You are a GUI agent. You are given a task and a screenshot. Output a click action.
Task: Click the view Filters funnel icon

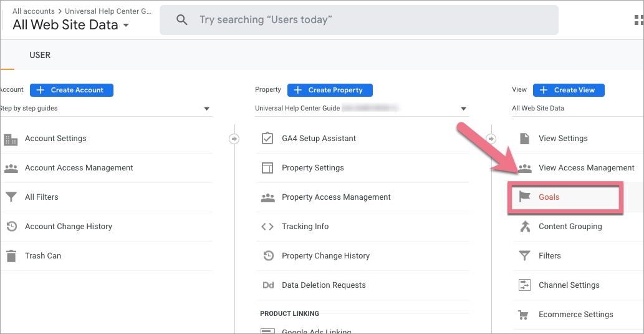coord(524,256)
